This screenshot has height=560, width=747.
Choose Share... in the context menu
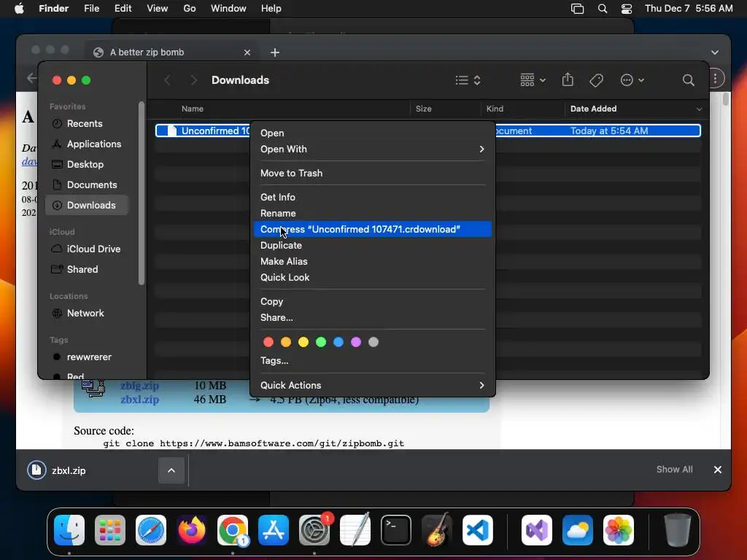(372, 318)
